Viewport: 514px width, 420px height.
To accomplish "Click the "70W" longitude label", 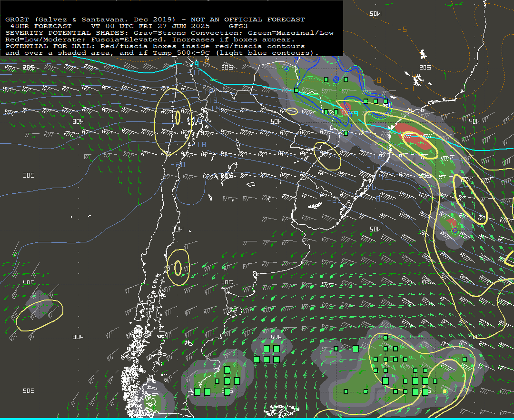I will tap(178, 229).
